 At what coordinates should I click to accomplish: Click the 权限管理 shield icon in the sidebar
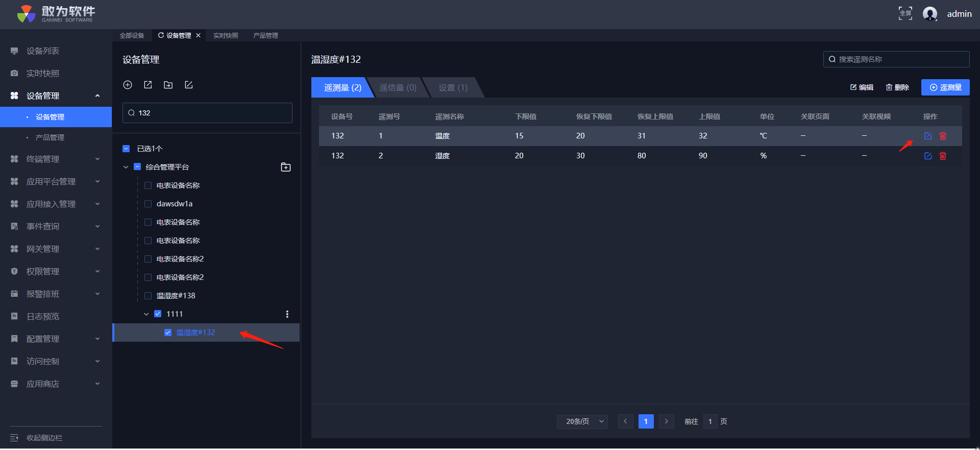click(14, 271)
